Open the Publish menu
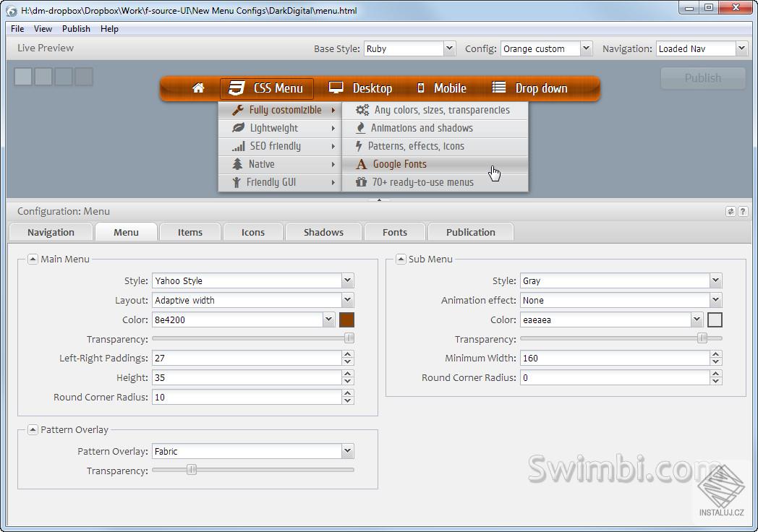758x532 pixels. (76, 29)
